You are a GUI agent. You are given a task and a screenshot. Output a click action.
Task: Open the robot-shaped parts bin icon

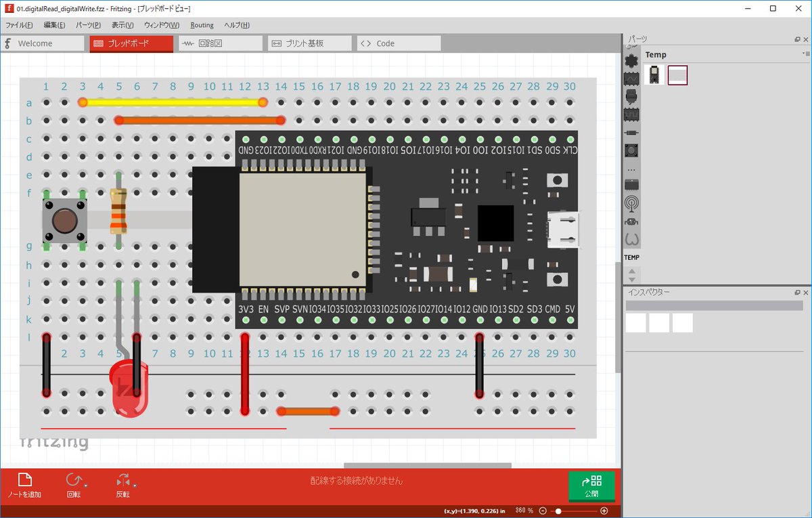point(631,221)
